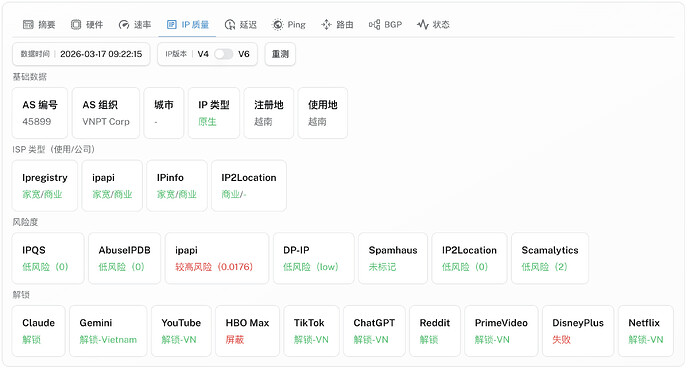Switch to the 状态 status tab
Viewport: 690px width, 371px height.
tap(433, 25)
